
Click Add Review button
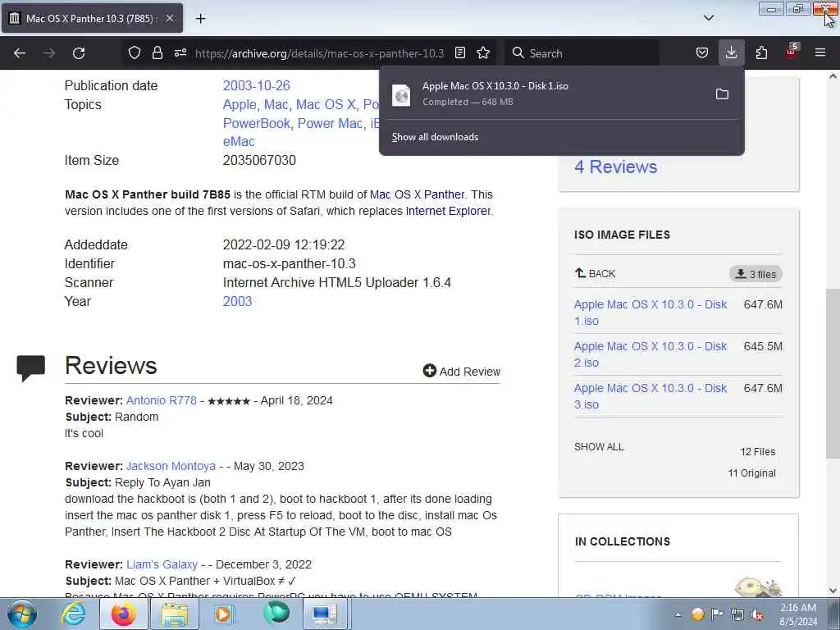[x=461, y=372]
